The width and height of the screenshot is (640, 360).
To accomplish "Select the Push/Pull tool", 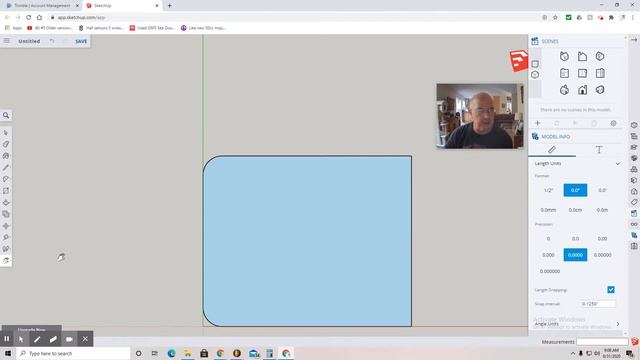I will pos(6,202).
